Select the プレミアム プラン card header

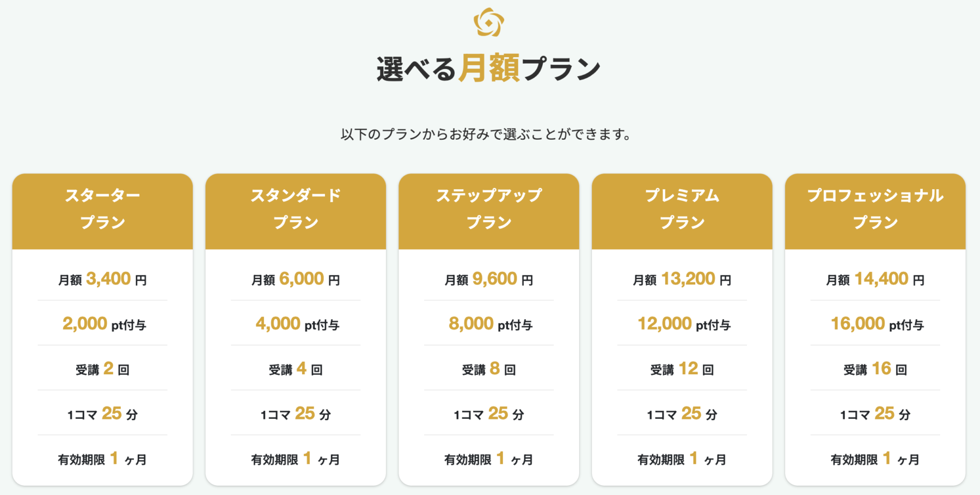click(682, 212)
